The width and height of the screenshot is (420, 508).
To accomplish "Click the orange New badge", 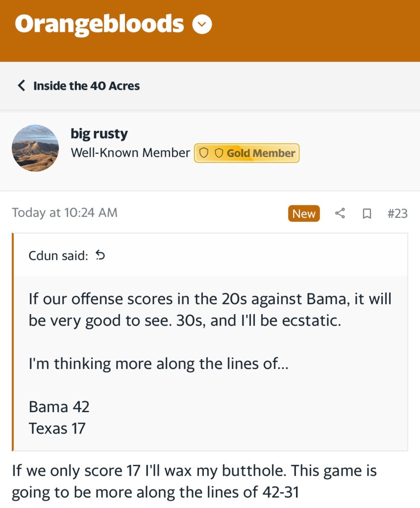I will tap(303, 213).
